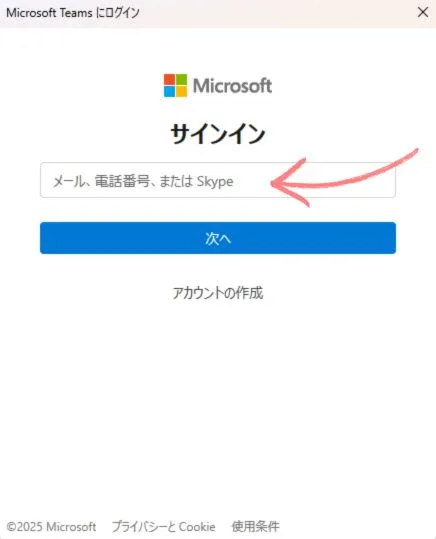Open the プライバシーと Cookie link
The width and height of the screenshot is (436, 539).
click(164, 526)
